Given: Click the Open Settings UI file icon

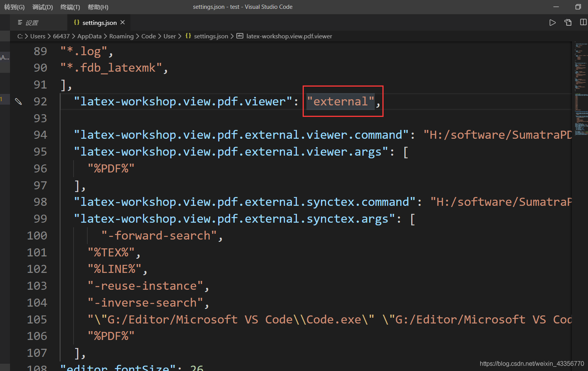Looking at the screenshot, I should (568, 23).
